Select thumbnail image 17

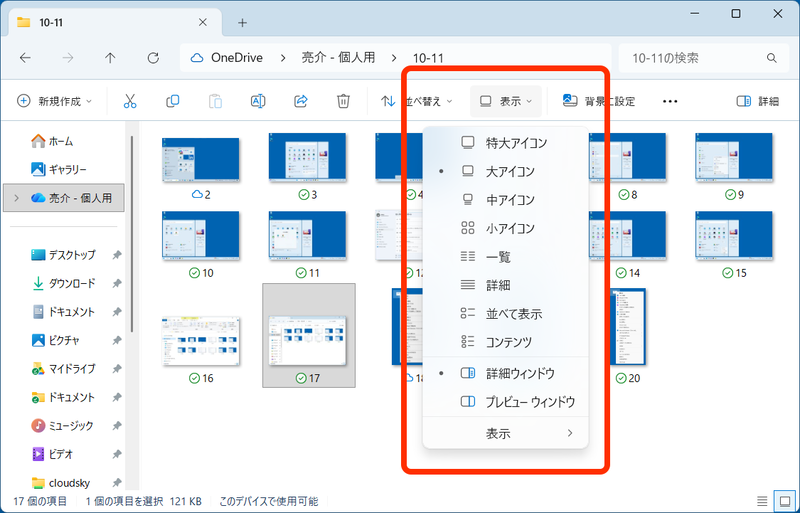pyautogui.click(x=309, y=335)
